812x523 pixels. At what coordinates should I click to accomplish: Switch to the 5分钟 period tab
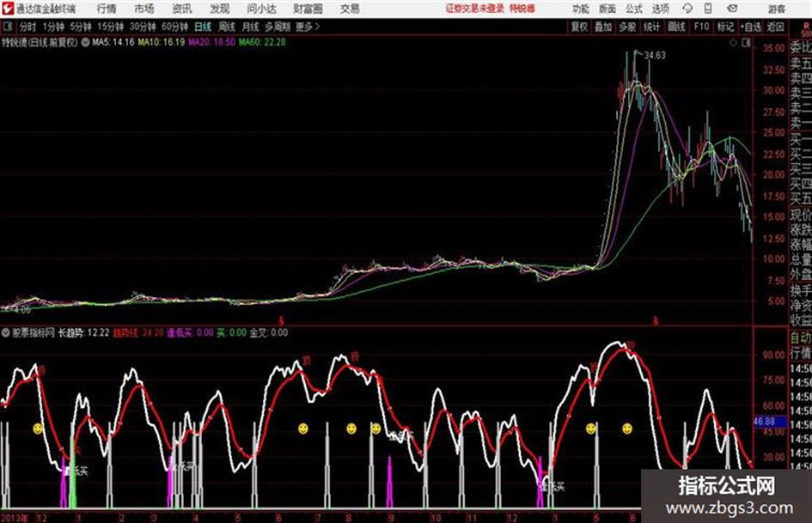80,27
